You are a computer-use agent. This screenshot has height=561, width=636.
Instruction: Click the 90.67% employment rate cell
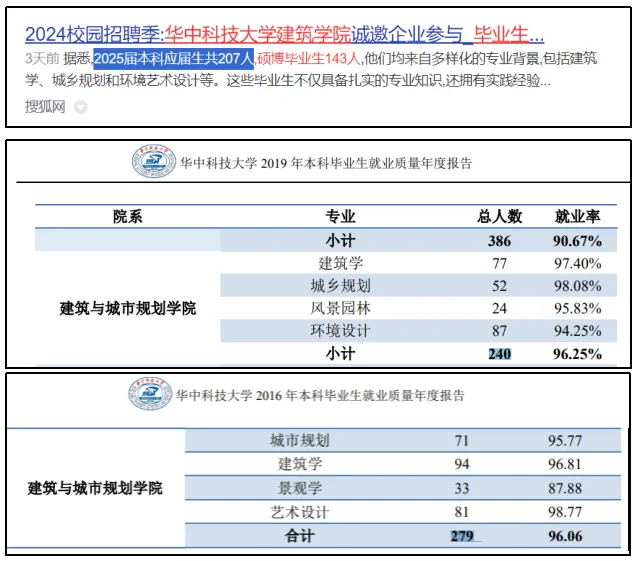click(578, 241)
